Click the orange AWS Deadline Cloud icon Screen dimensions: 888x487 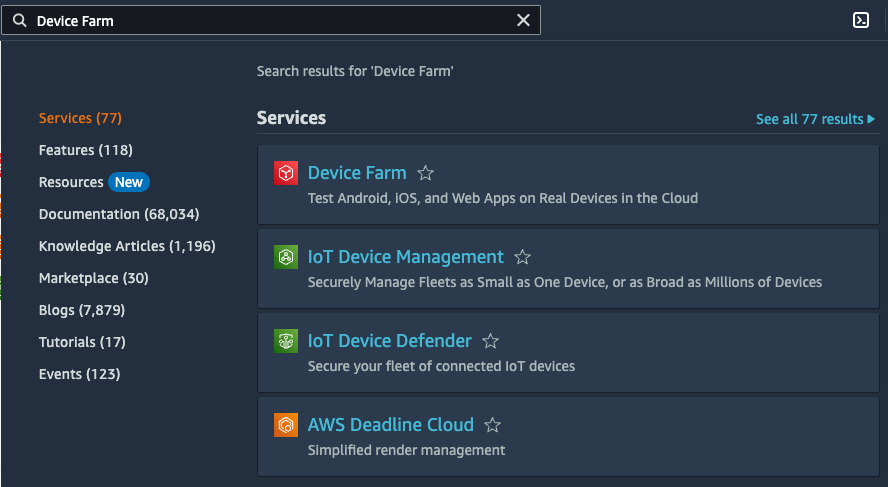point(286,425)
